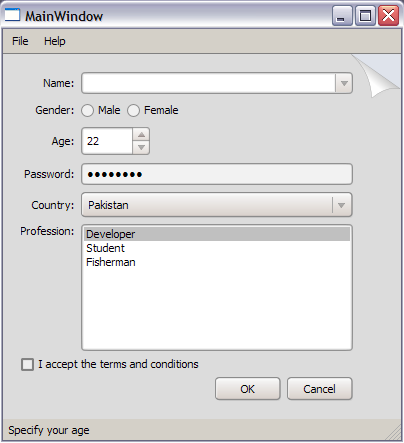Click the MainWindow title bar app icon
The width and height of the screenshot is (404, 443).
pos(12,15)
